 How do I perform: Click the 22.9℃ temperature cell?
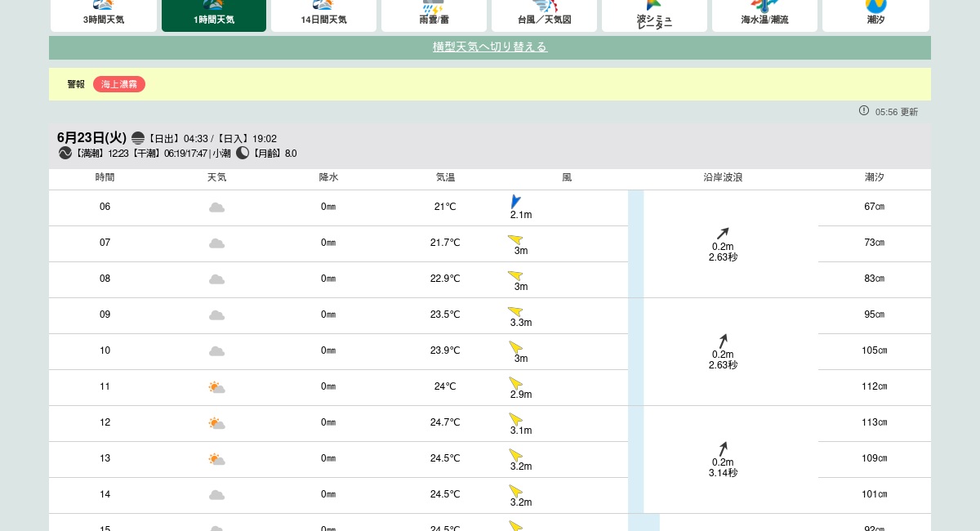point(445,279)
